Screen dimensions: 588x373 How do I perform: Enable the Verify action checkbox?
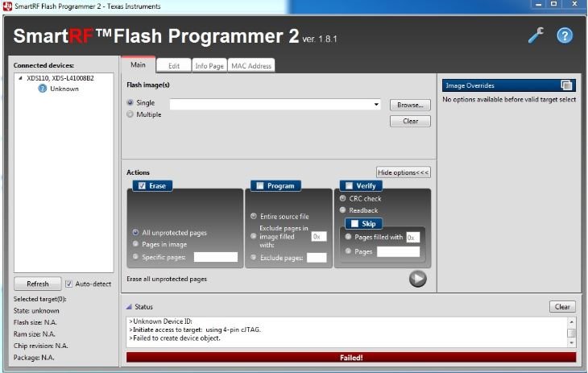[x=349, y=186]
